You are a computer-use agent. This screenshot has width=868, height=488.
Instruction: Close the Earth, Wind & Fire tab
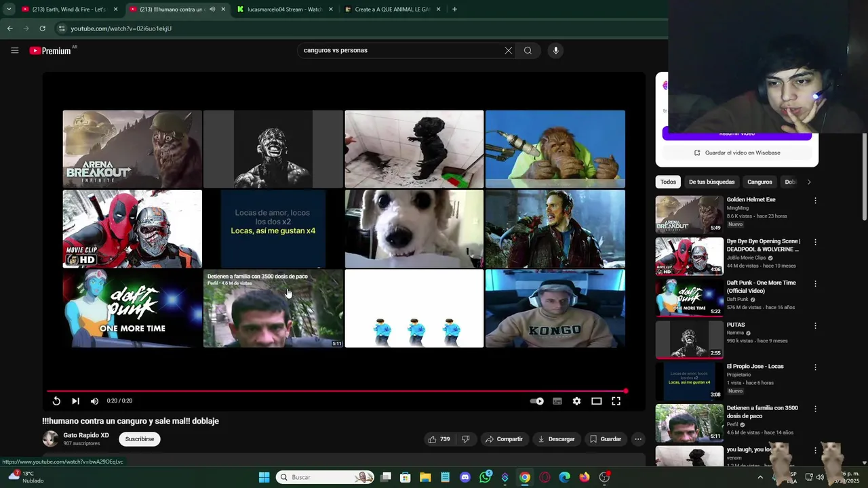point(115,9)
